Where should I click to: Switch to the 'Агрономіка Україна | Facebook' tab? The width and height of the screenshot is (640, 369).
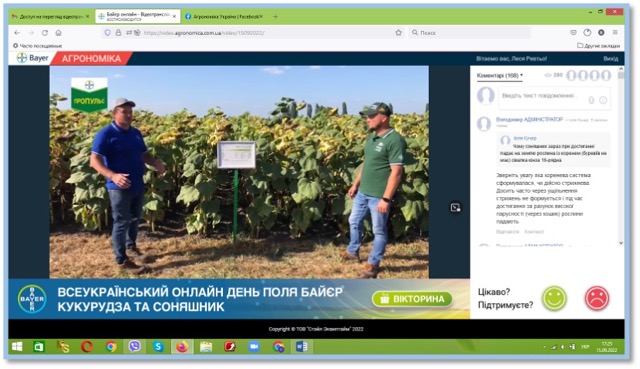(x=224, y=17)
